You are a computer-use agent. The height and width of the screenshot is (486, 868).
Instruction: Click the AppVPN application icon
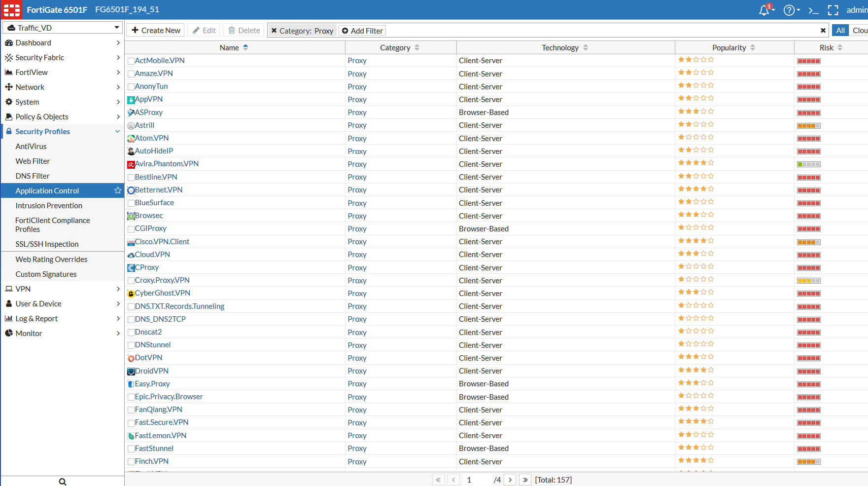pos(131,100)
